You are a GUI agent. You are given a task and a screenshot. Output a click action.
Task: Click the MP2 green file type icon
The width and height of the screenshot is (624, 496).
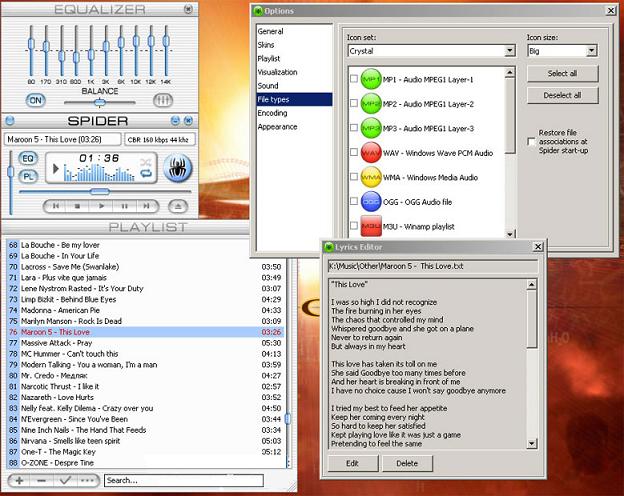pyautogui.click(x=370, y=103)
